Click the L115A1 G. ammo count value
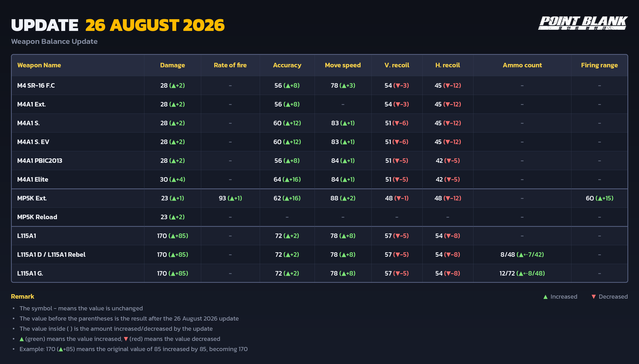639x364 pixels. pos(522,273)
